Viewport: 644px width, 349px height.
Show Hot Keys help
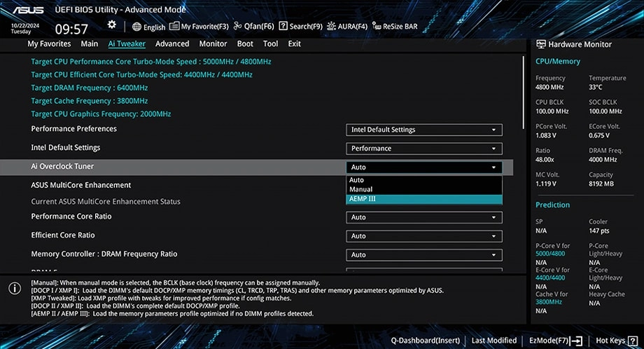point(616,341)
